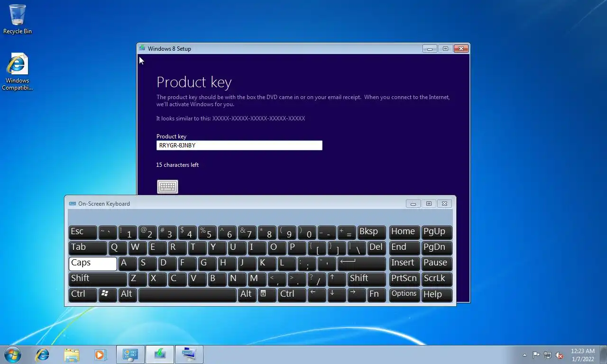Toggle the right Alt key
Screen dimensions: 607x364
click(x=247, y=295)
